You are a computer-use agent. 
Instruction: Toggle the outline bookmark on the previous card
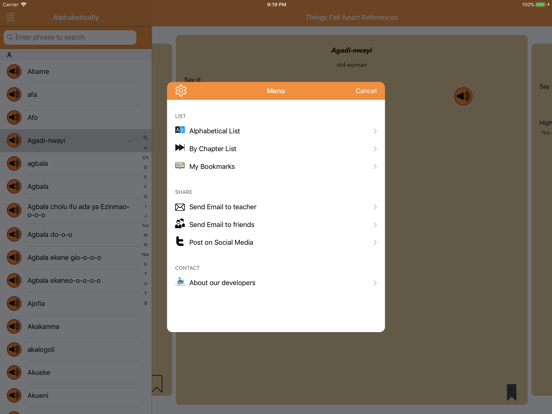[x=157, y=383]
